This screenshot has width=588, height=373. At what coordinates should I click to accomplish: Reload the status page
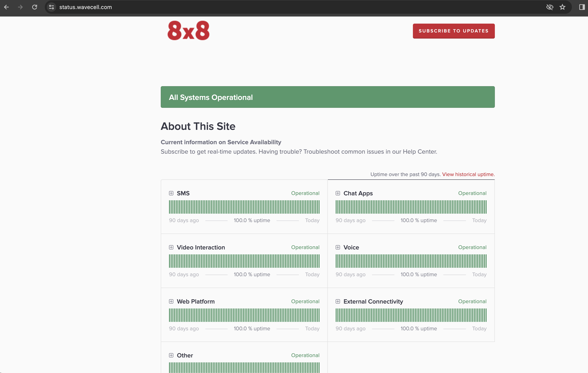(35, 7)
